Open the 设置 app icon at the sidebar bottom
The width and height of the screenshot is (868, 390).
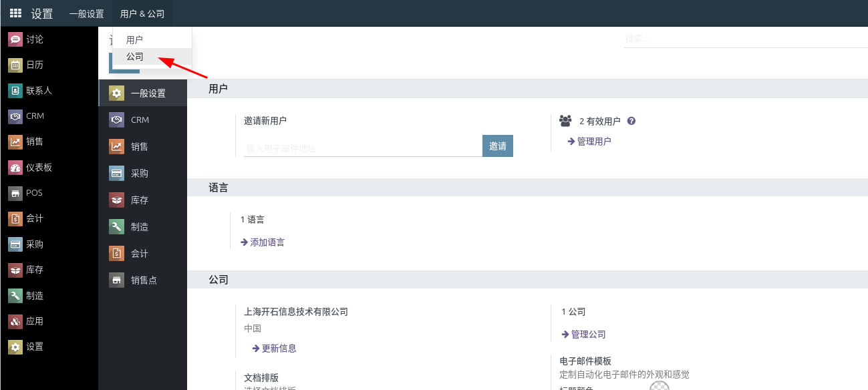[x=15, y=347]
